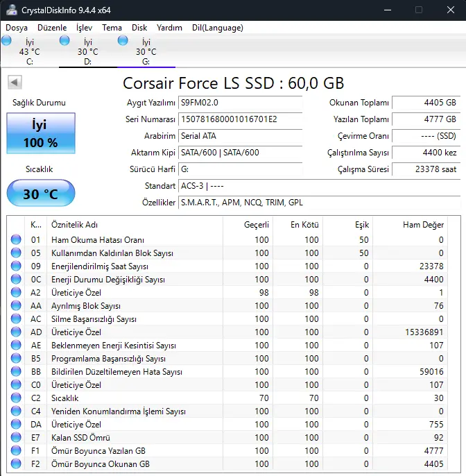
Task: Click status icon of attribute A2 row
Action: [x=16, y=292]
